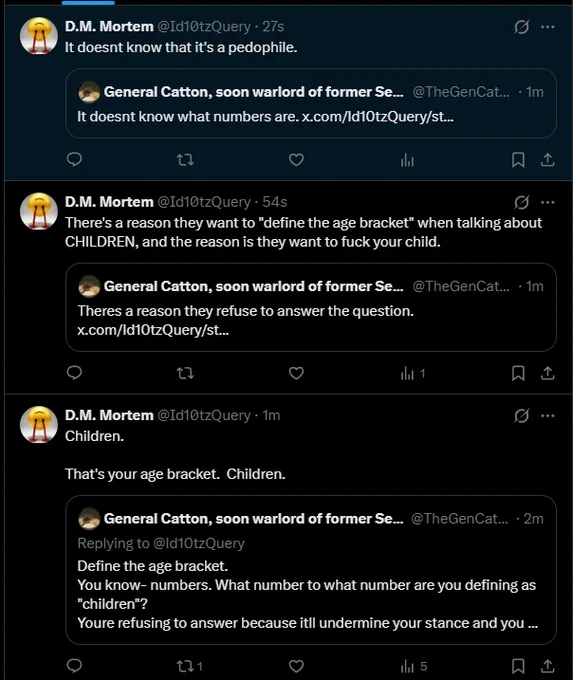The height and width of the screenshot is (680, 573).
Task: Like the top D.M. Mortem tweet
Action: 296,160
